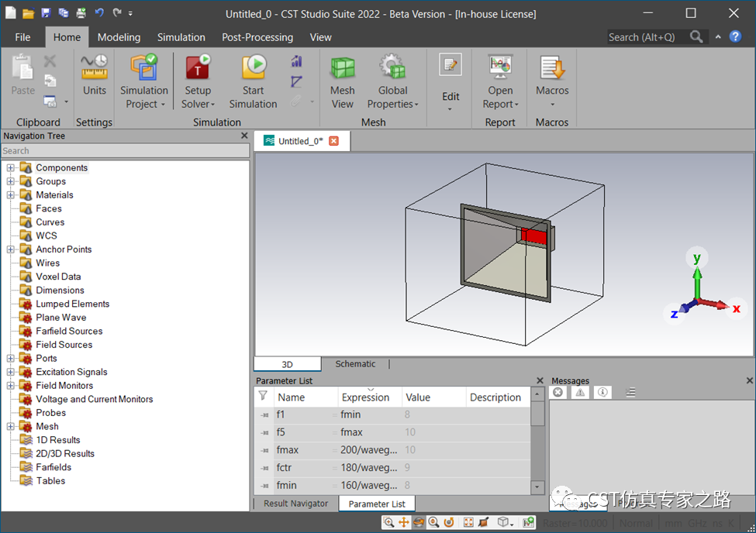The image size is (756, 533).
Task: Close the Navigation Tree panel
Action: (244, 136)
